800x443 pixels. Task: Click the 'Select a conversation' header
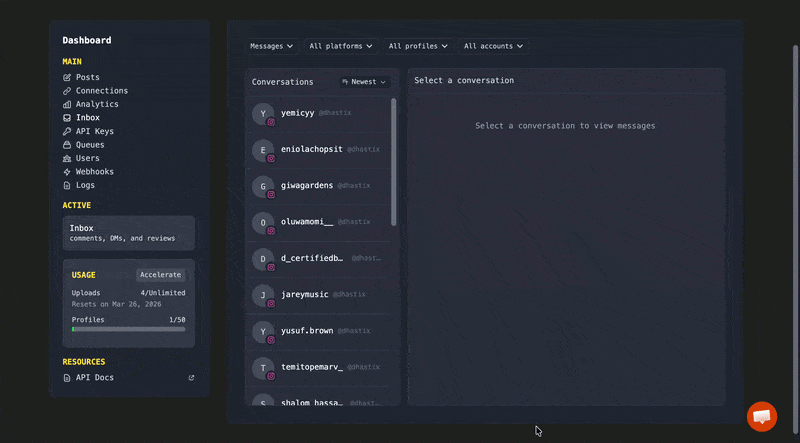(x=464, y=81)
